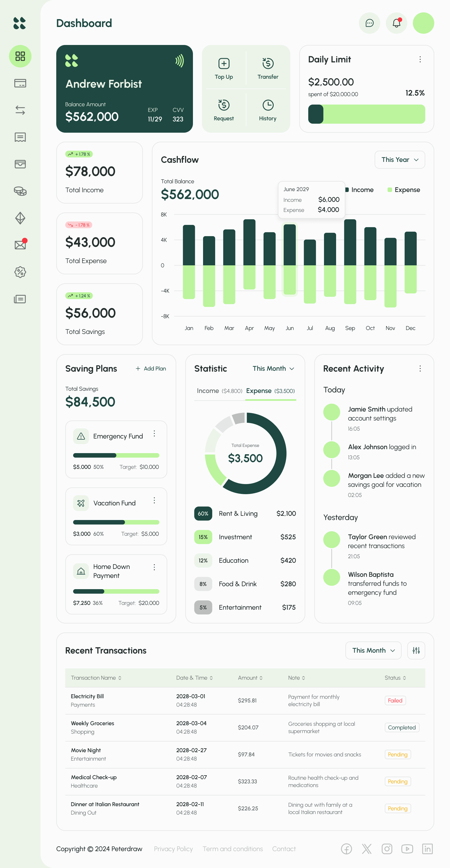Click the Add Plan button

(151, 369)
